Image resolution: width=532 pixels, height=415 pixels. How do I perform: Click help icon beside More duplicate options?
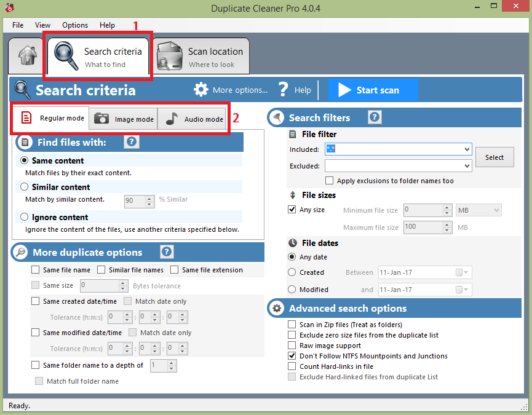pos(167,252)
